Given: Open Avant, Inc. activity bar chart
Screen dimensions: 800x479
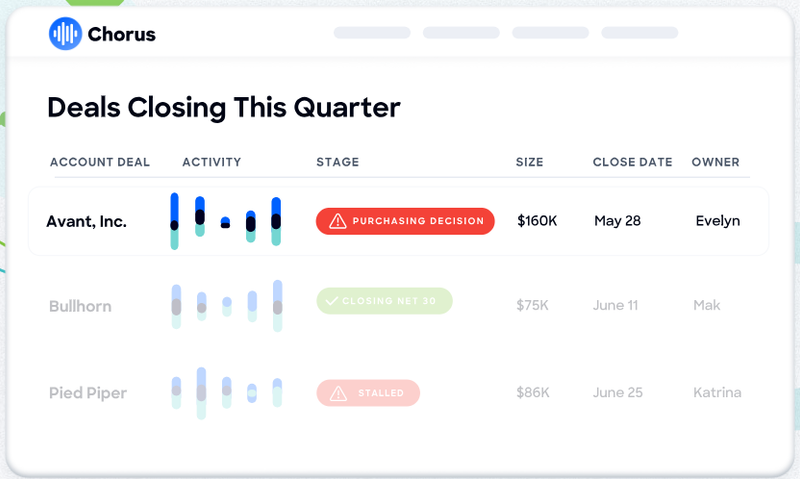Looking at the screenshot, I should (225, 221).
